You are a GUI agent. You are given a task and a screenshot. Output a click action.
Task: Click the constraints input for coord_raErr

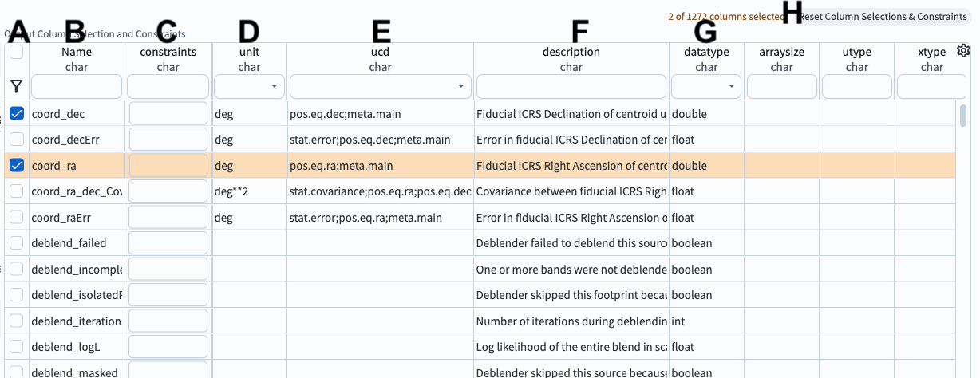[168, 218]
